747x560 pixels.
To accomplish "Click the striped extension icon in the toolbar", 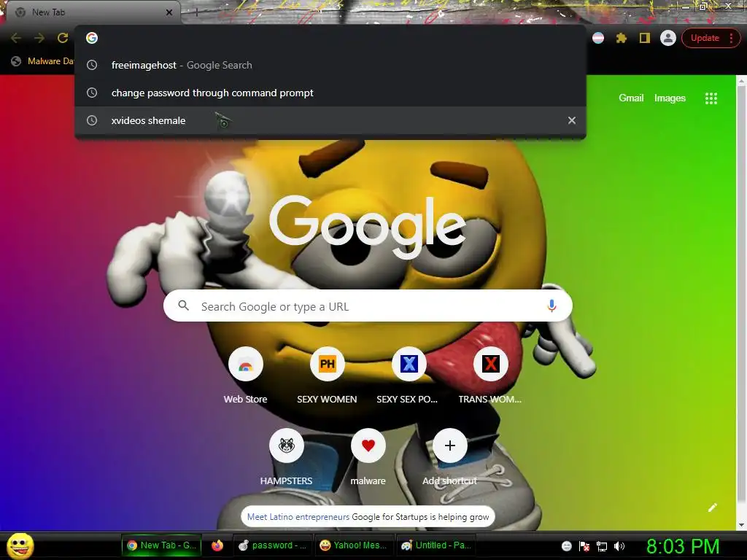I will pyautogui.click(x=598, y=38).
